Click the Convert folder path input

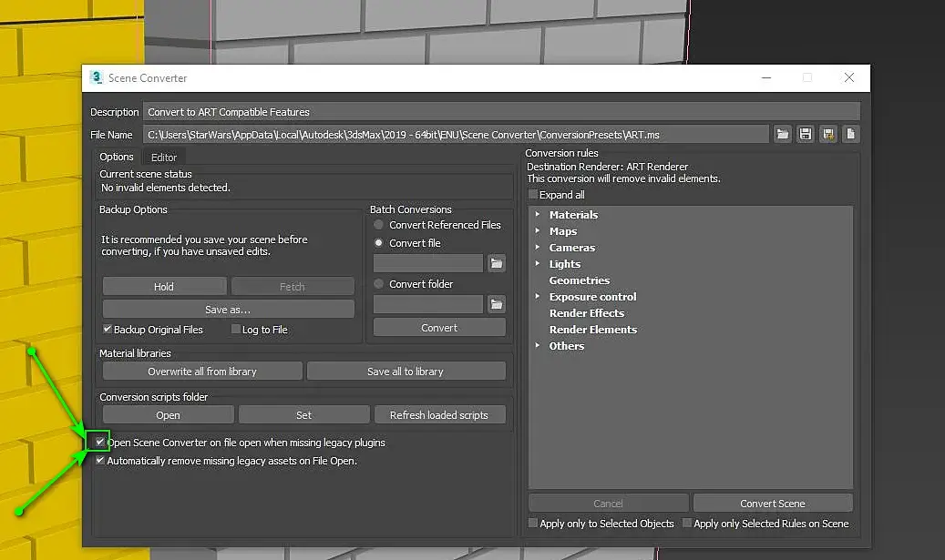pyautogui.click(x=428, y=304)
